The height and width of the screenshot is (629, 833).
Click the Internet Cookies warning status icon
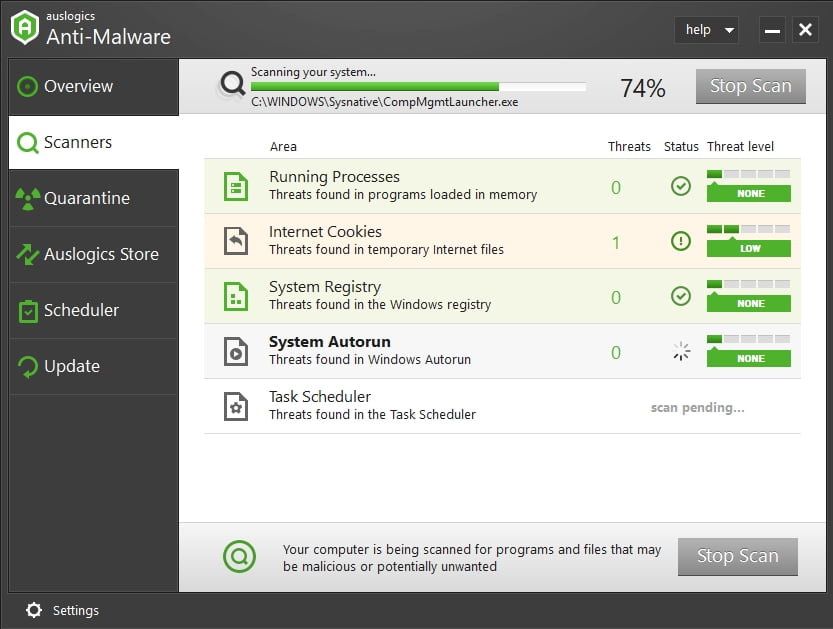click(681, 241)
